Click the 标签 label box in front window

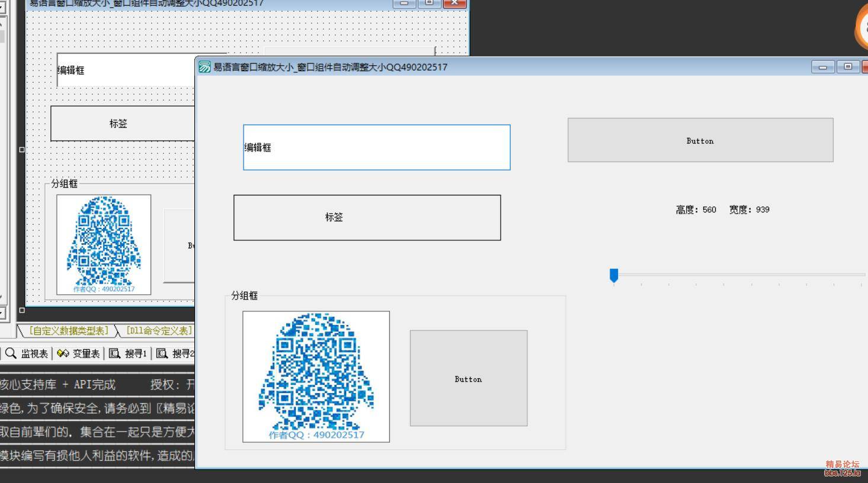(x=367, y=217)
